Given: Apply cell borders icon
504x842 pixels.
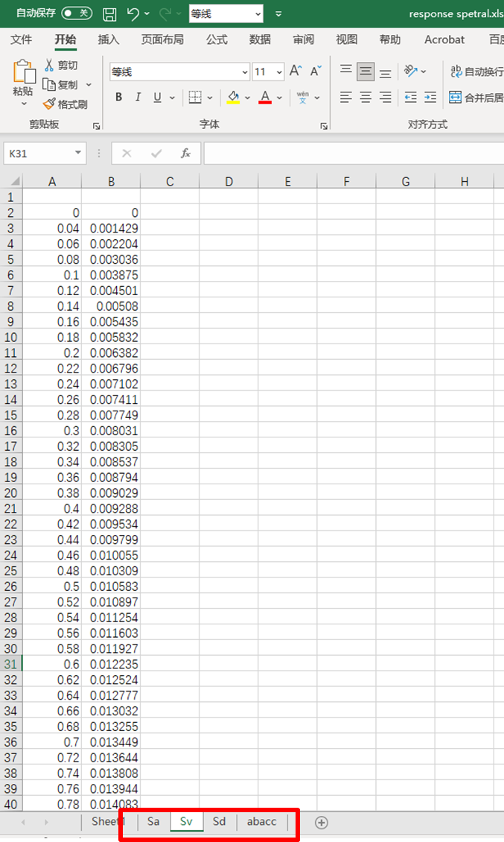Looking at the screenshot, I should [195, 97].
